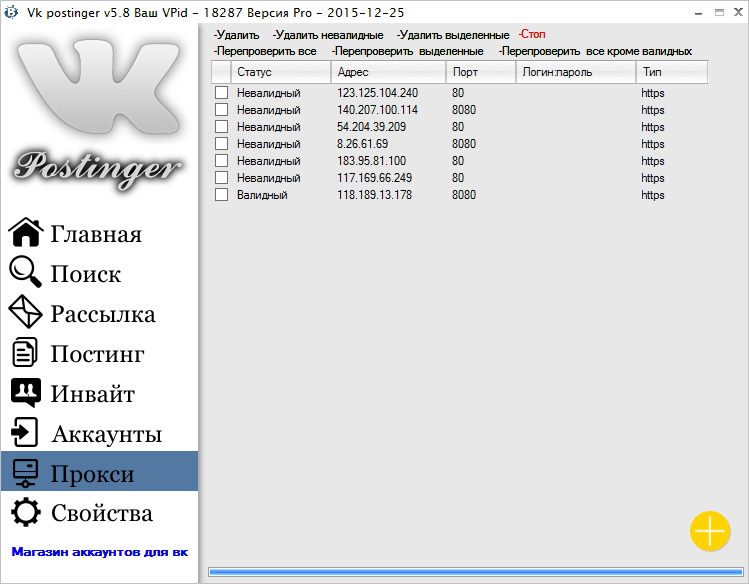Click the red -Стоп link

(x=532, y=34)
